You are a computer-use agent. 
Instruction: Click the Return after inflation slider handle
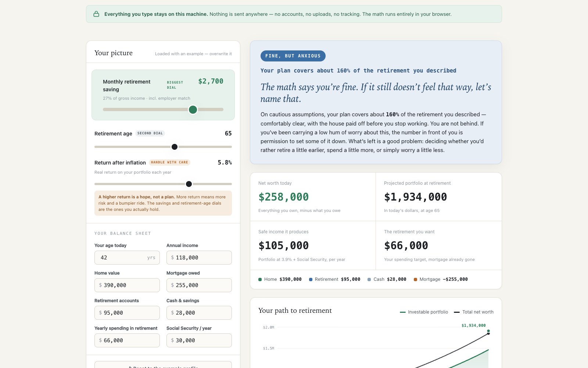coord(189,184)
